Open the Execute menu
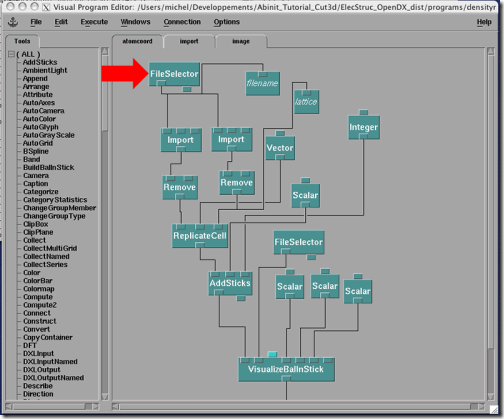 [94, 22]
